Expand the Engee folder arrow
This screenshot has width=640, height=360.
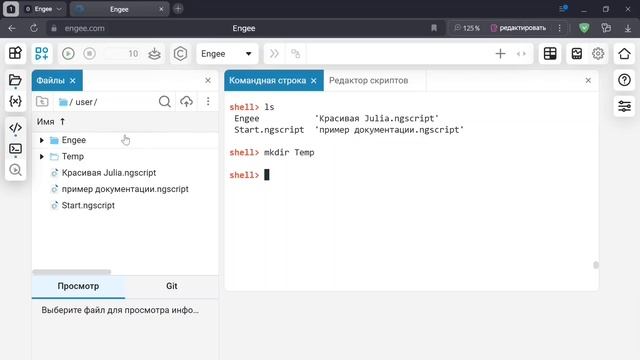[42, 140]
